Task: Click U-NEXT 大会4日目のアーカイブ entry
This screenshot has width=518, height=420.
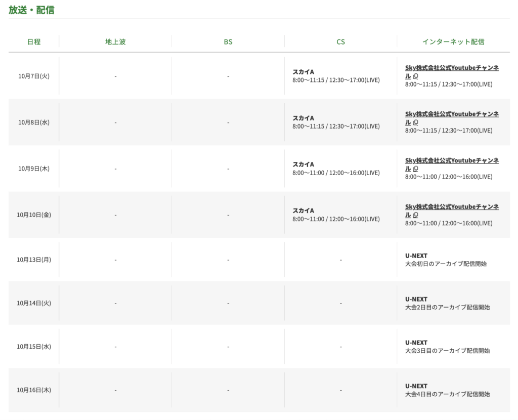Action: pos(447,390)
